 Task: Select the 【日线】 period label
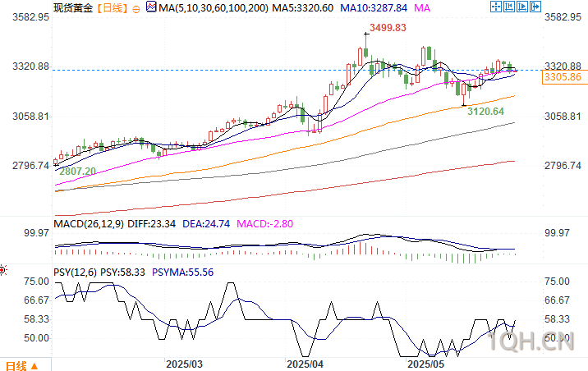pos(113,8)
